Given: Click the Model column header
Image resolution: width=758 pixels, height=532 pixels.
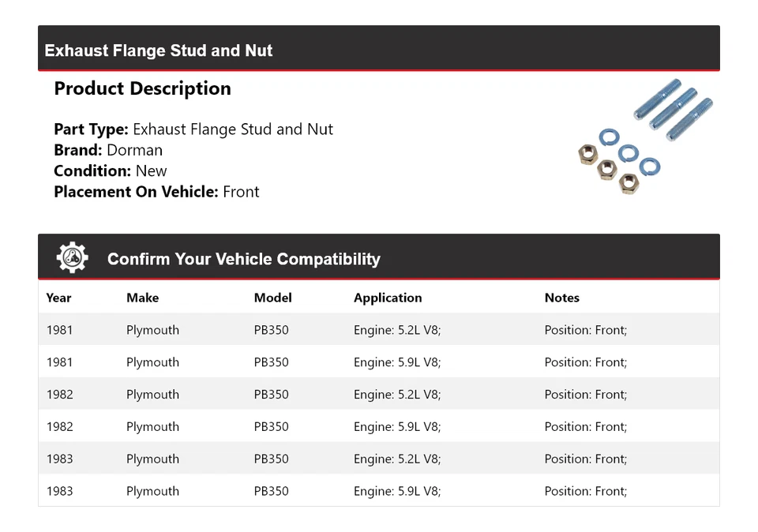Looking at the screenshot, I should (272, 298).
